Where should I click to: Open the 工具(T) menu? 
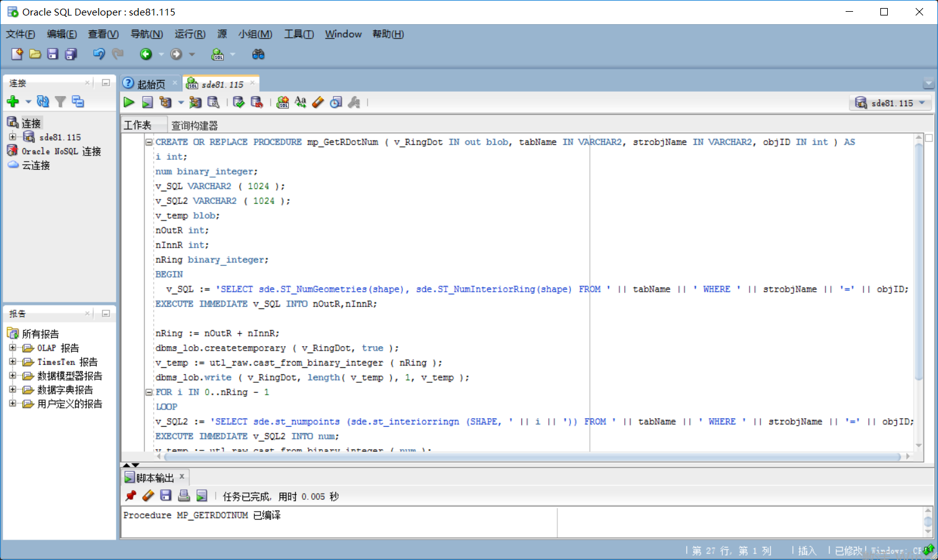[299, 34]
